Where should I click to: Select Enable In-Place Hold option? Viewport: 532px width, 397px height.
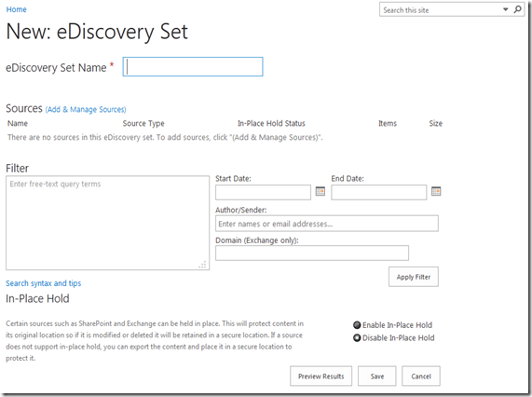point(357,325)
